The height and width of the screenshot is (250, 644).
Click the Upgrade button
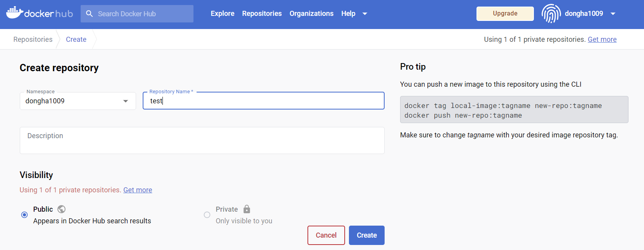click(x=505, y=14)
